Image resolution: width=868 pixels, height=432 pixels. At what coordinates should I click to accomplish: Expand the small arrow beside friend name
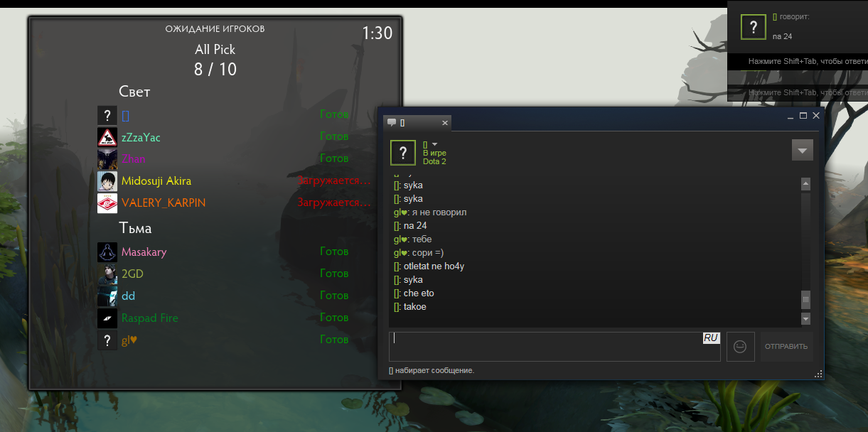435,144
